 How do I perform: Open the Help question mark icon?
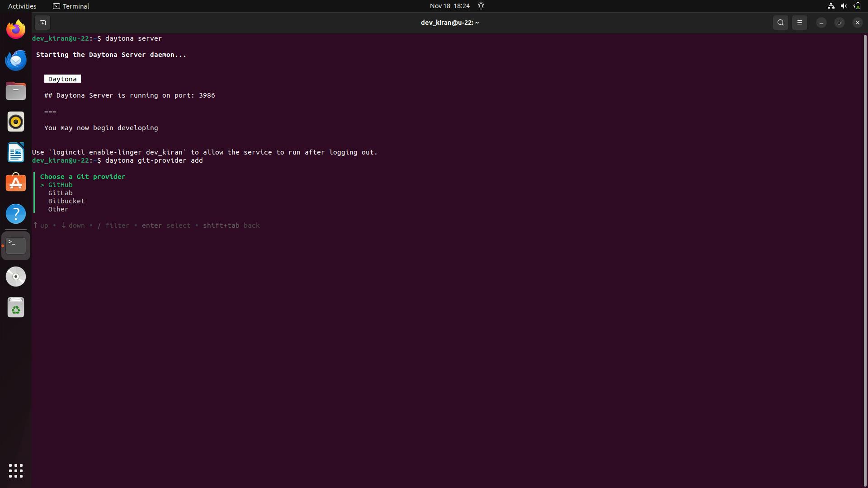16,214
